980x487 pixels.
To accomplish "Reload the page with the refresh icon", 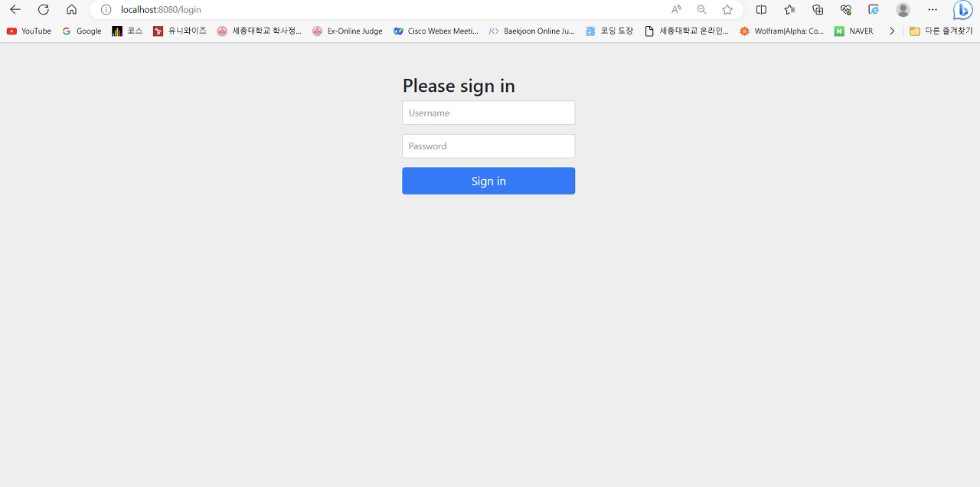I will click(44, 9).
